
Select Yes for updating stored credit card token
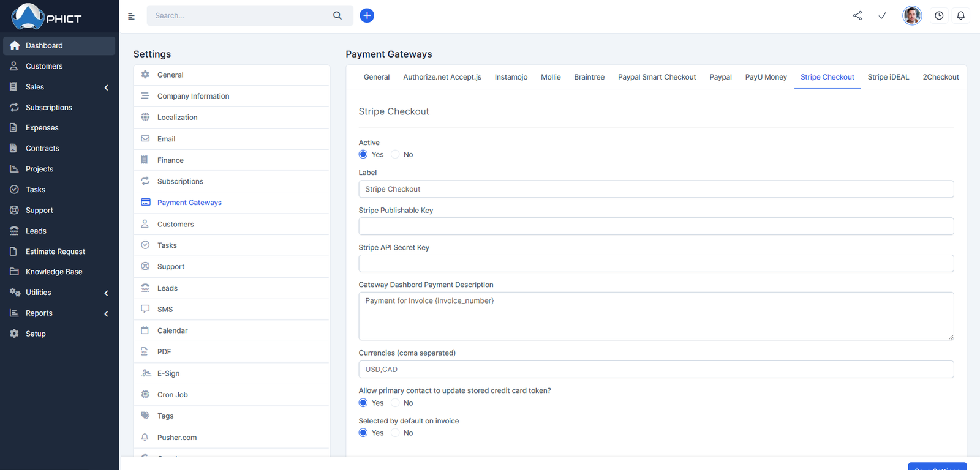click(363, 403)
